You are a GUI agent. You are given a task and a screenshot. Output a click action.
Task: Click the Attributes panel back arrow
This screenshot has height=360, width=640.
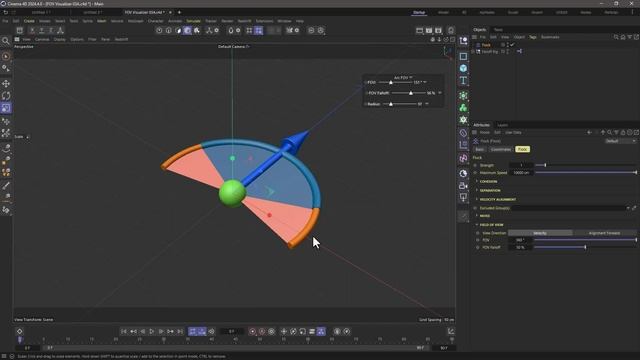[589, 132]
